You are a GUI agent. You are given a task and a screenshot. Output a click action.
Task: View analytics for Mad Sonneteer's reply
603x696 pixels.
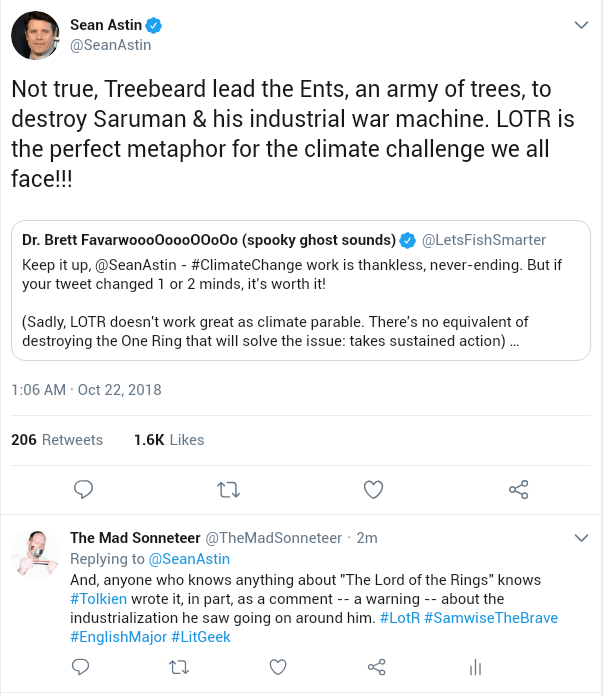pyautogui.click(x=476, y=666)
